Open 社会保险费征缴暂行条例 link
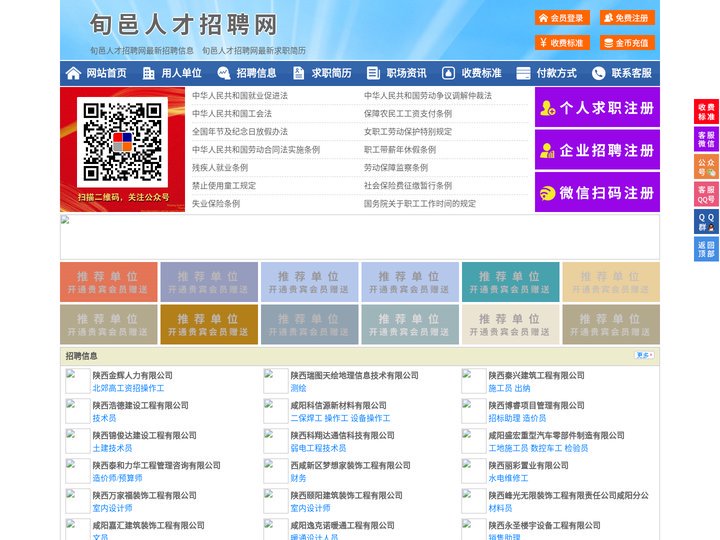Image resolution: width=720 pixels, height=540 pixels. point(408,186)
